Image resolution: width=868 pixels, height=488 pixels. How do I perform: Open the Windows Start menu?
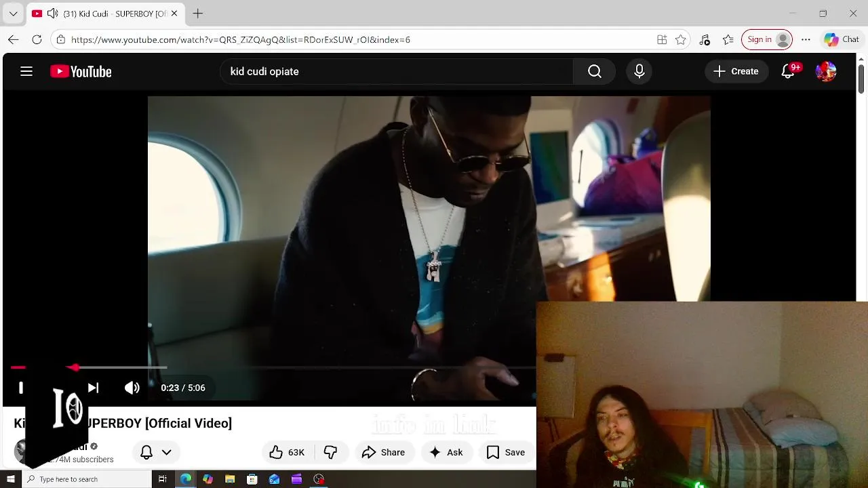tap(10, 479)
